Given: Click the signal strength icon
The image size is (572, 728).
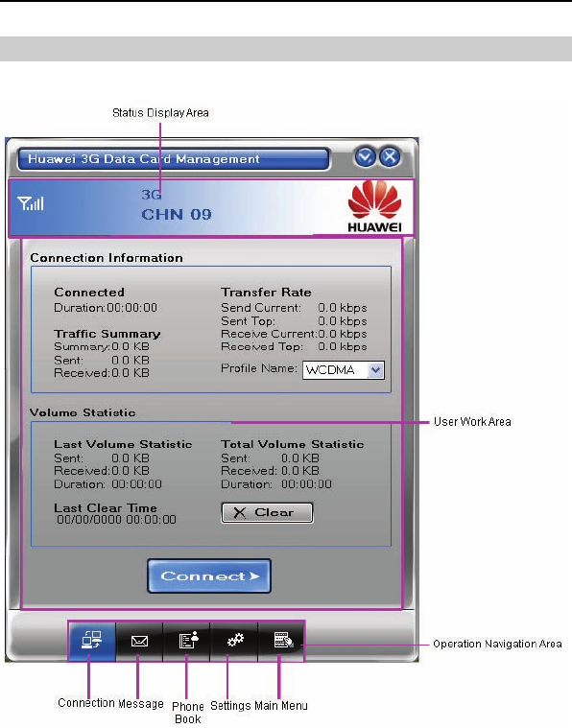Looking at the screenshot, I should point(31,203).
